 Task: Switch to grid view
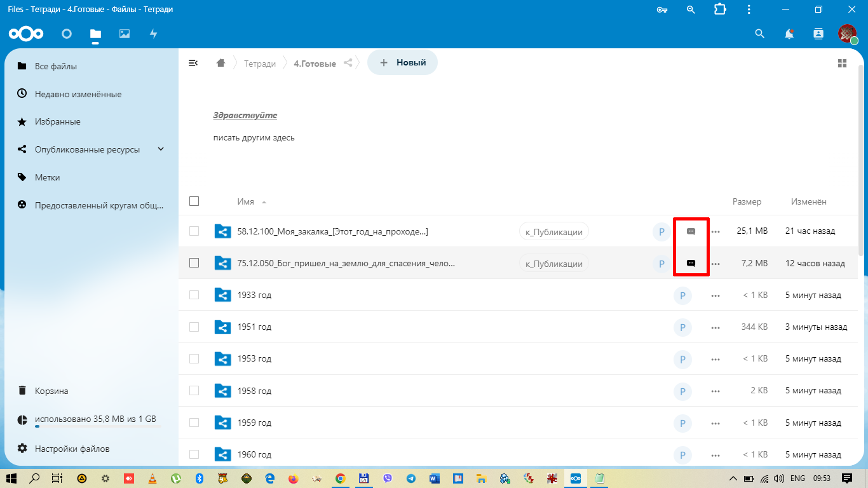coord(842,63)
